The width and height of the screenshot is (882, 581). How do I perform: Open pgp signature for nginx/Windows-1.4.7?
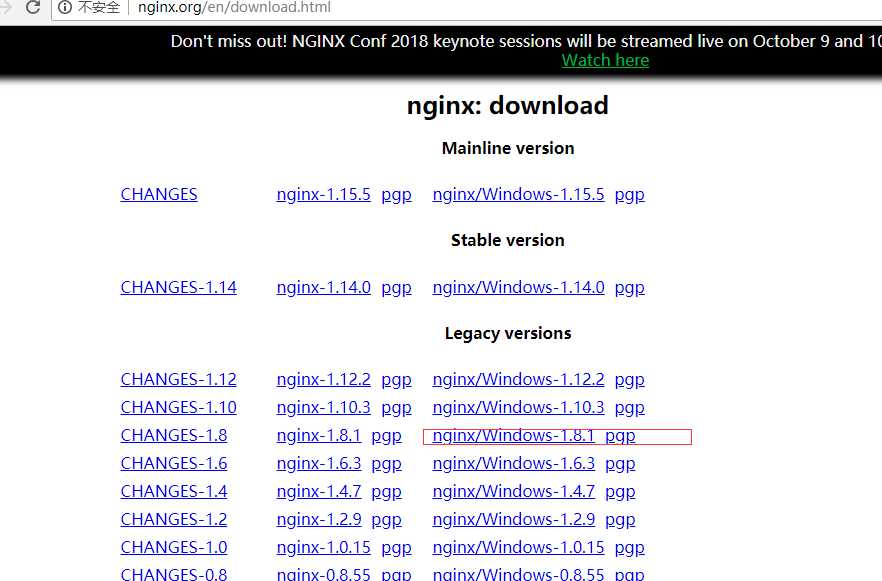click(620, 492)
